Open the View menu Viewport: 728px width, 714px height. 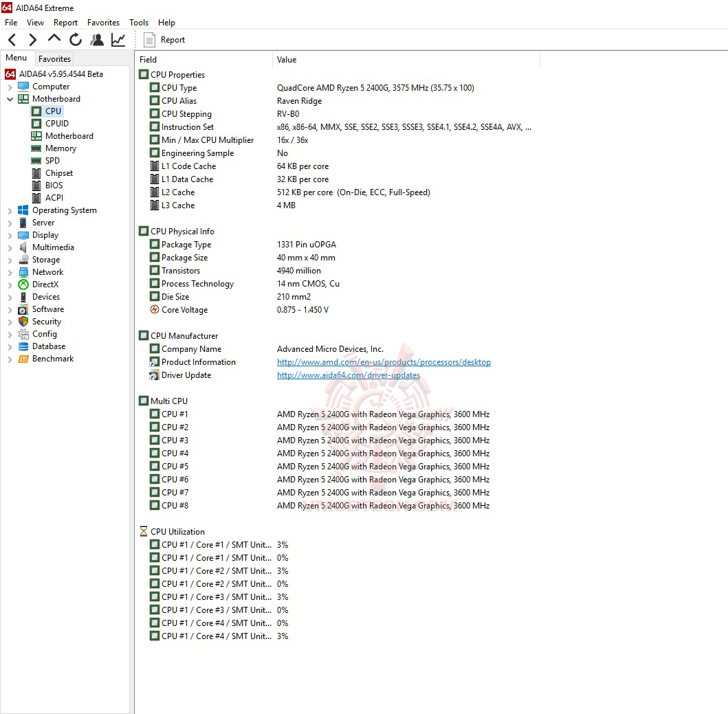pos(35,22)
